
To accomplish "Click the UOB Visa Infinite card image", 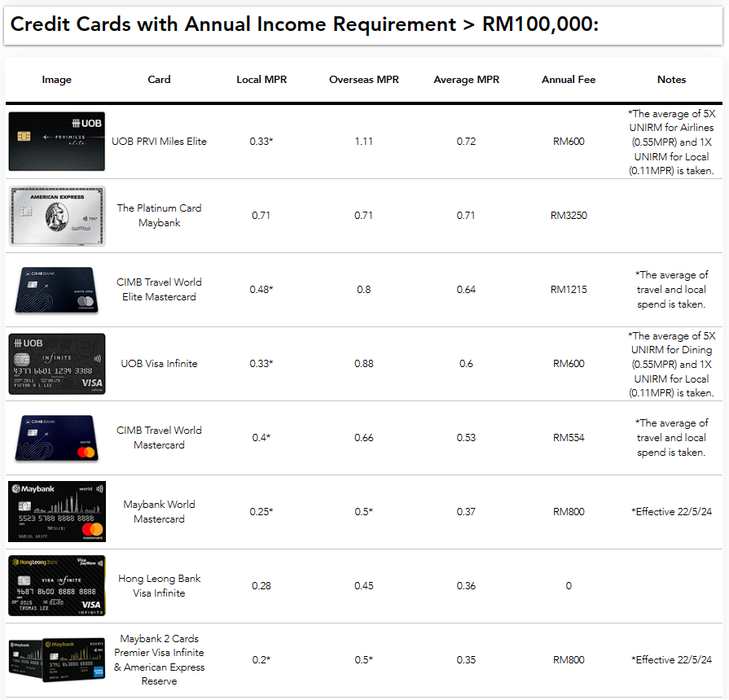I will (57, 364).
